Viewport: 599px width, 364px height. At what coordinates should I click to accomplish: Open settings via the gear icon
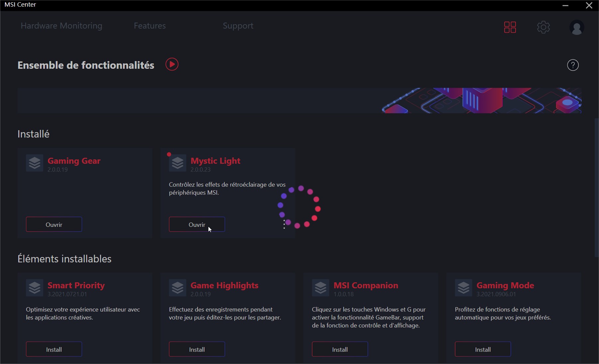tap(543, 27)
